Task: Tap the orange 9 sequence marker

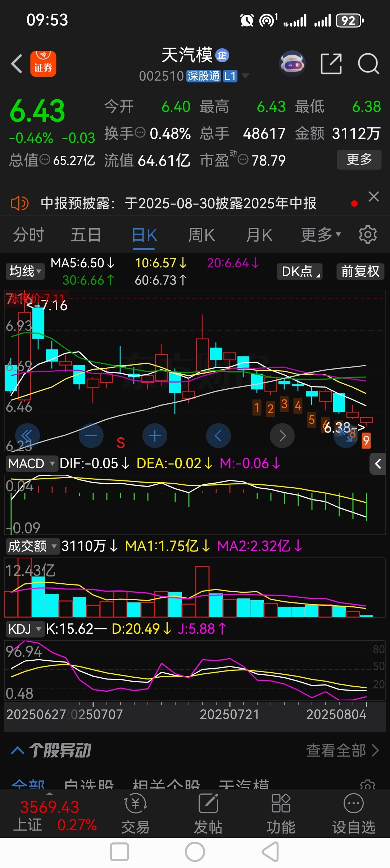Action: pos(366,440)
